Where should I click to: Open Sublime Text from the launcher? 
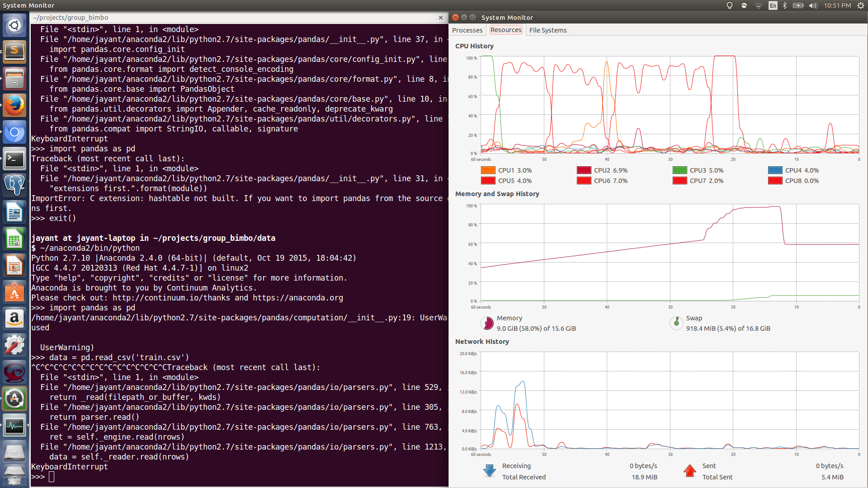click(x=14, y=51)
